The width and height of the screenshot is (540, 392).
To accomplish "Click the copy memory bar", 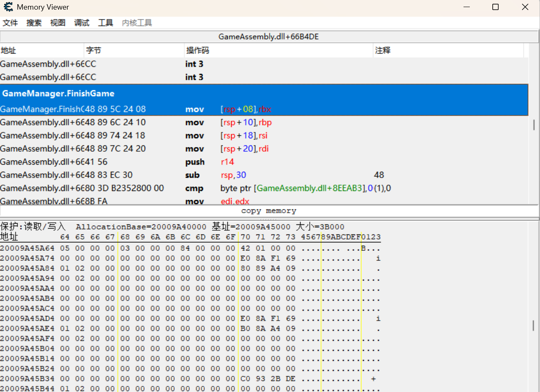I will (269, 211).
